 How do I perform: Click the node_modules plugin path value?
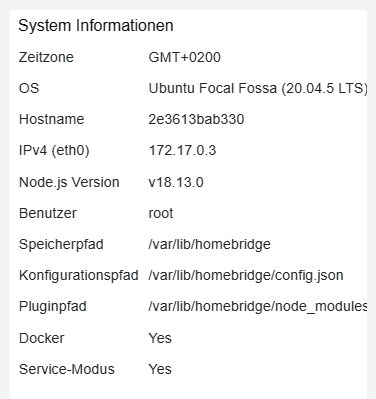[258, 306]
